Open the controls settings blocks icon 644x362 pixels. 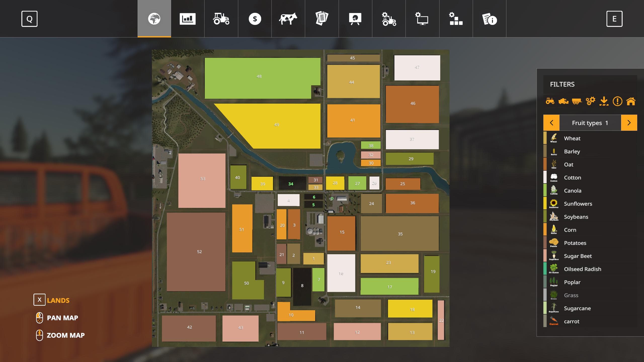coord(456,19)
